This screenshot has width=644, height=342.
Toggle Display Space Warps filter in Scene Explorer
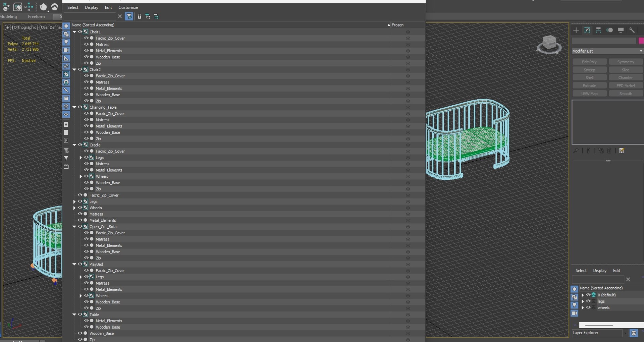(66, 66)
